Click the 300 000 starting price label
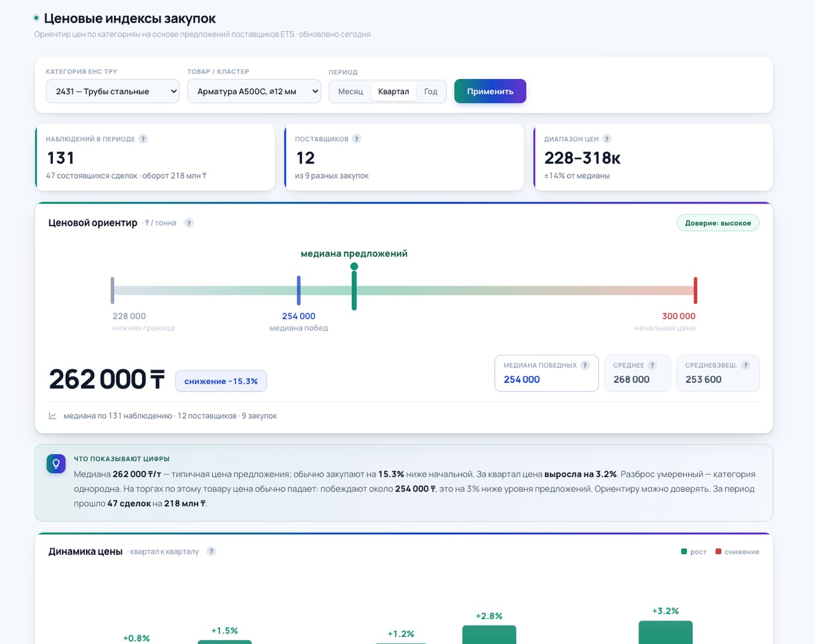815x644 pixels. pyautogui.click(x=679, y=316)
